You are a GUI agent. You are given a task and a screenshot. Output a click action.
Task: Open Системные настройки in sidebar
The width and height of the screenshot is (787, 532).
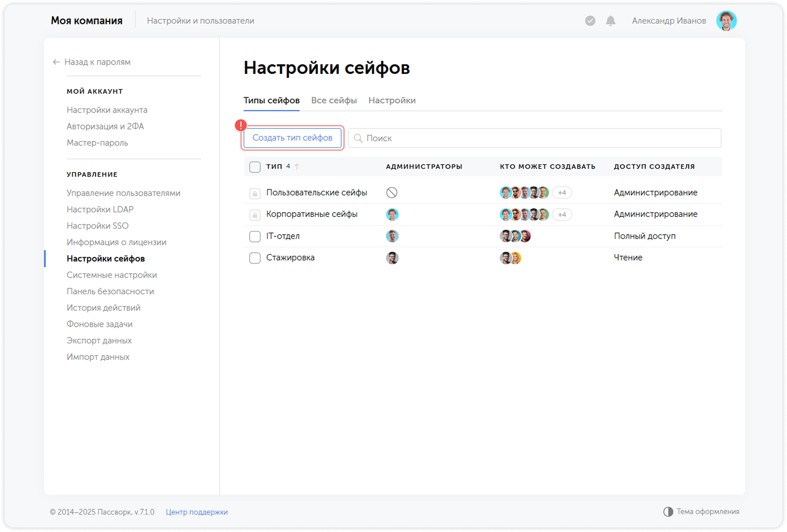pos(112,275)
